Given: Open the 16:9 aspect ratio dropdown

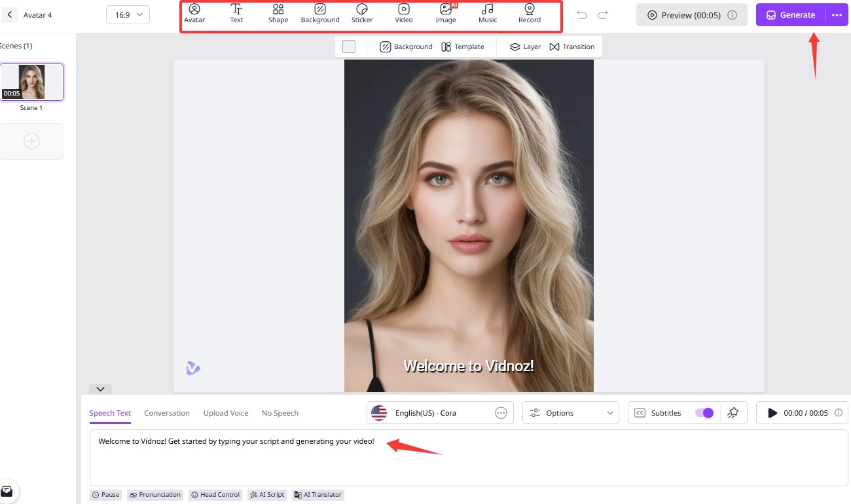Looking at the screenshot, I should click(128, 15).
